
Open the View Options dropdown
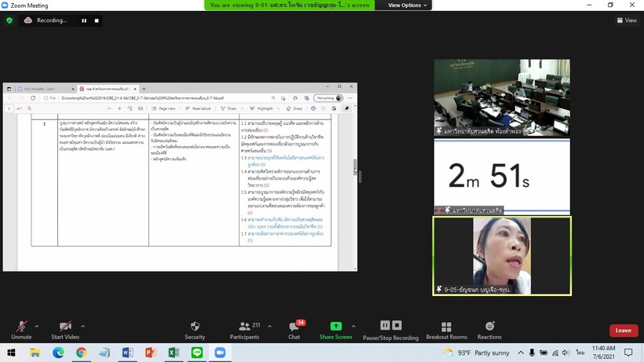[x=408, y=5]
